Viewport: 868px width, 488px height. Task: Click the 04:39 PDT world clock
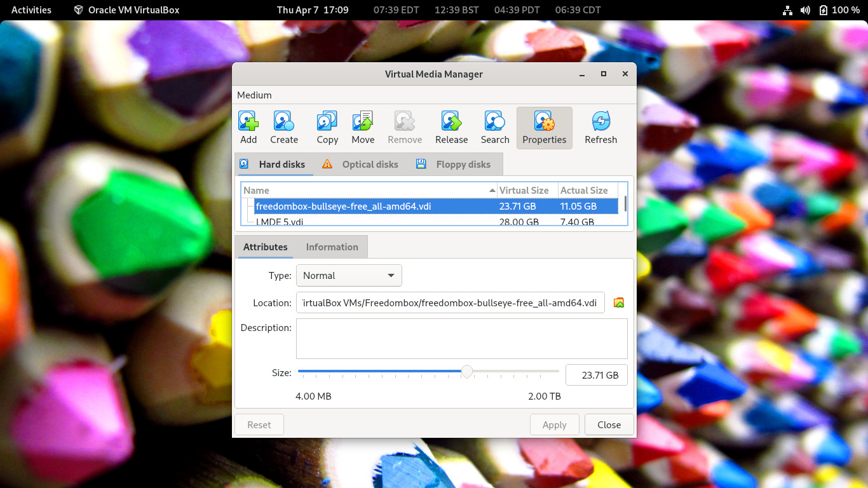[517, 10]
